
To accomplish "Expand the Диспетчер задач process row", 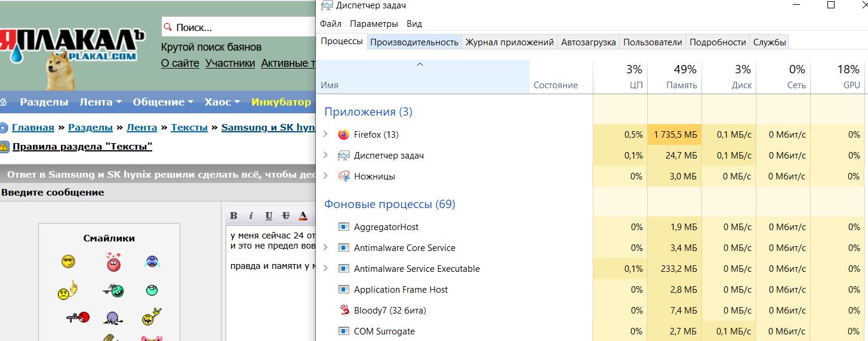I will 325,156.
